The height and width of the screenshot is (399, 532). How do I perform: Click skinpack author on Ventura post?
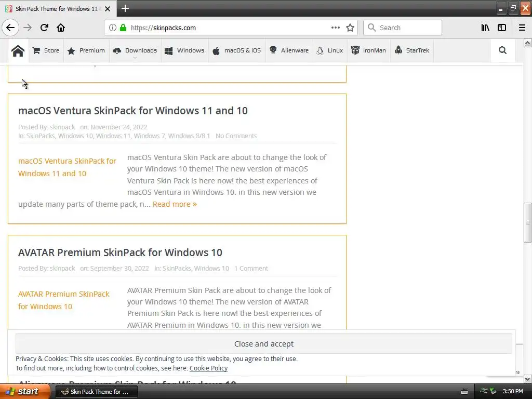(x=62, y=127)
